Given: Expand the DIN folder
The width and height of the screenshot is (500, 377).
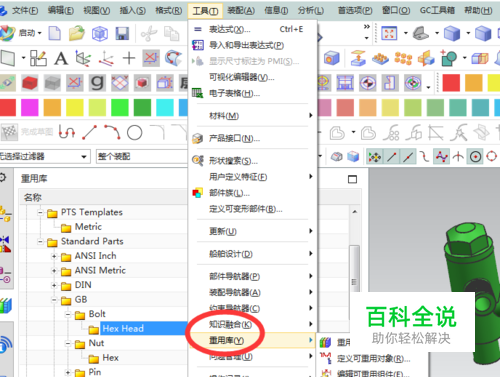Looking at the screenshot, I should click(54, 285).
